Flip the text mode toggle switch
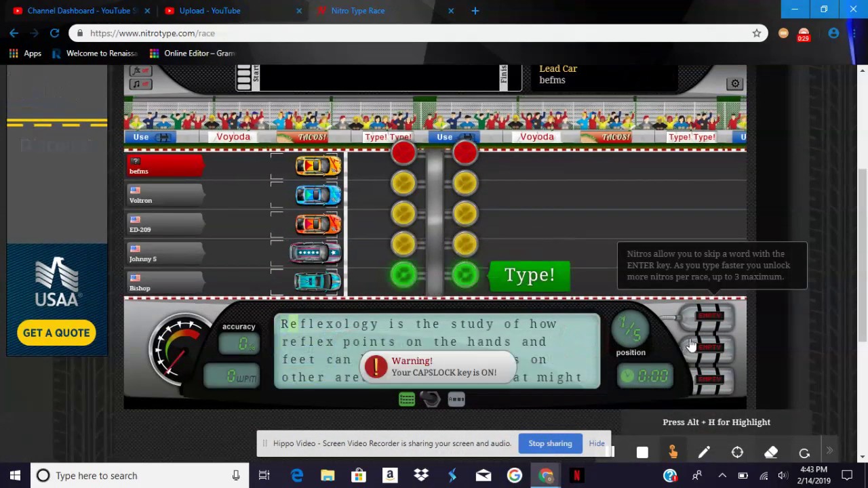868x488 pixels. click(431, 399)
